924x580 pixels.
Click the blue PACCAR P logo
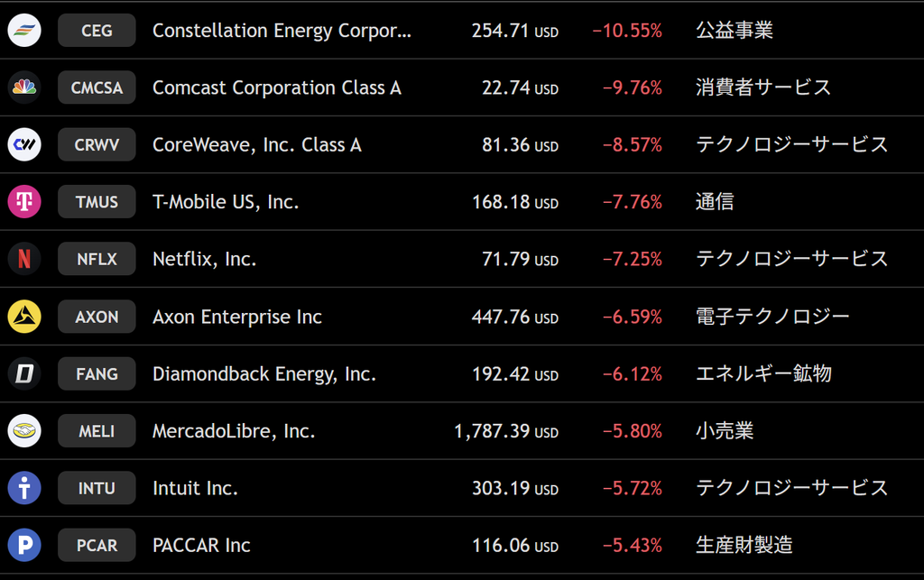[x=24, y=545]
